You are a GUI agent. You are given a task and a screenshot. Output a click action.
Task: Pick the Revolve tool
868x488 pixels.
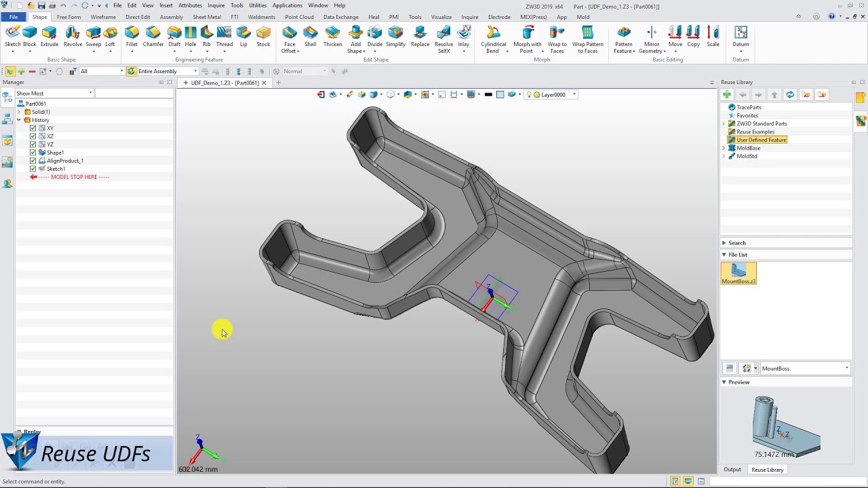point(73,37)
